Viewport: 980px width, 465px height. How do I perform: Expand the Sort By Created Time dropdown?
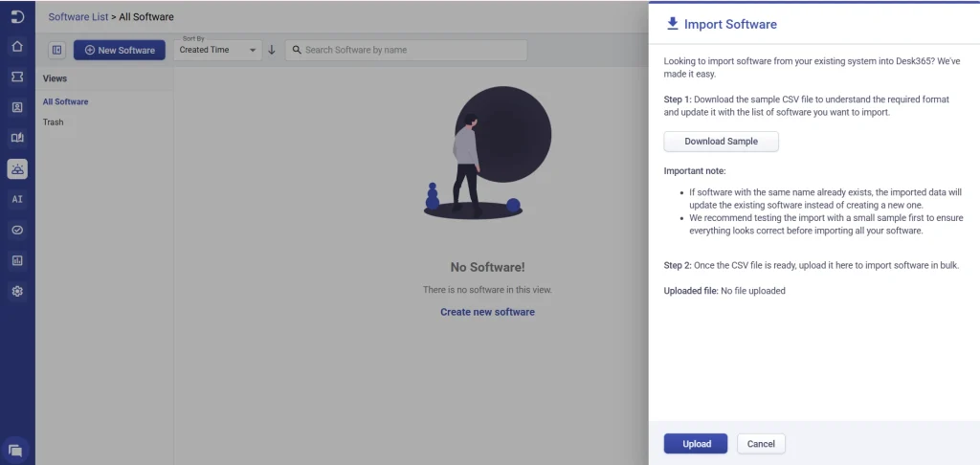(217, 50)
